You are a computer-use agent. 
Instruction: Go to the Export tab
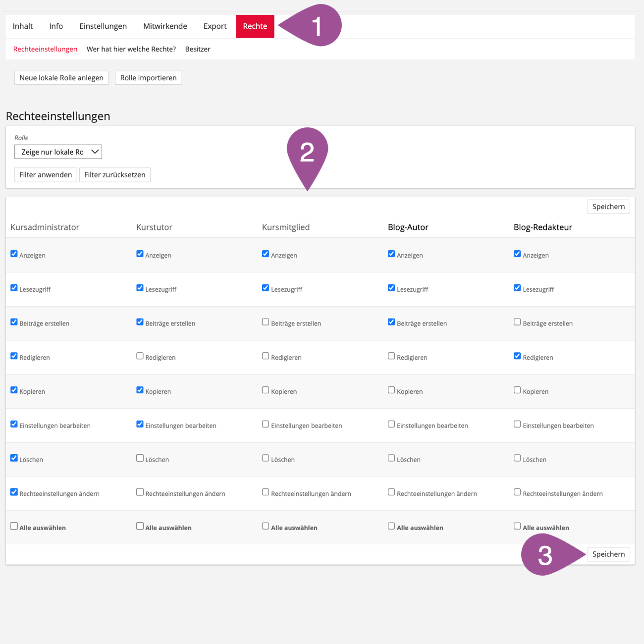pyautogui.click(x=215, y=26)
